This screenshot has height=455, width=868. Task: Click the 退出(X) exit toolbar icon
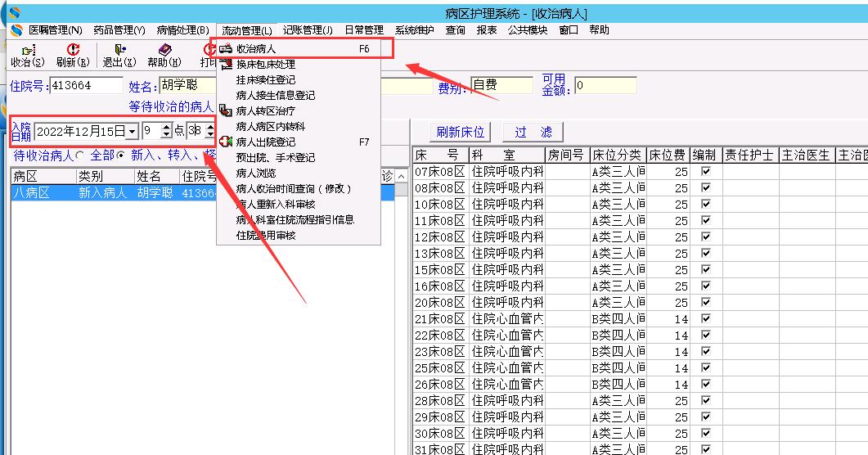point(119,50)
